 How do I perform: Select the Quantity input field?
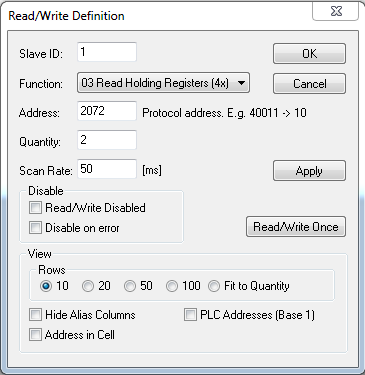coord(107,140)
